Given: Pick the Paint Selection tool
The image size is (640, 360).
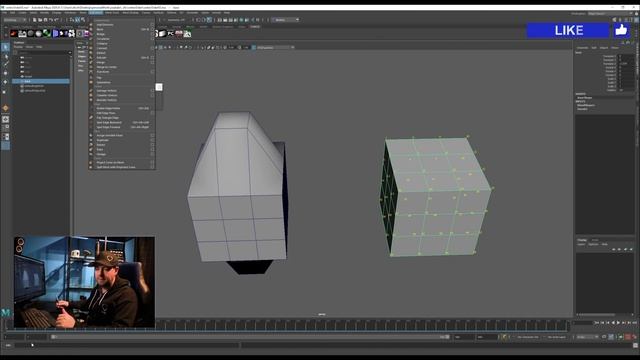Looking at the screenshot, I should (x=5, y=64).
